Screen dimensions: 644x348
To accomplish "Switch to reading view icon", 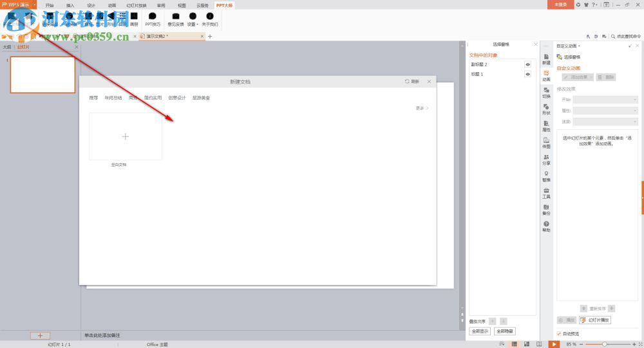I will (x=539, y=344).
